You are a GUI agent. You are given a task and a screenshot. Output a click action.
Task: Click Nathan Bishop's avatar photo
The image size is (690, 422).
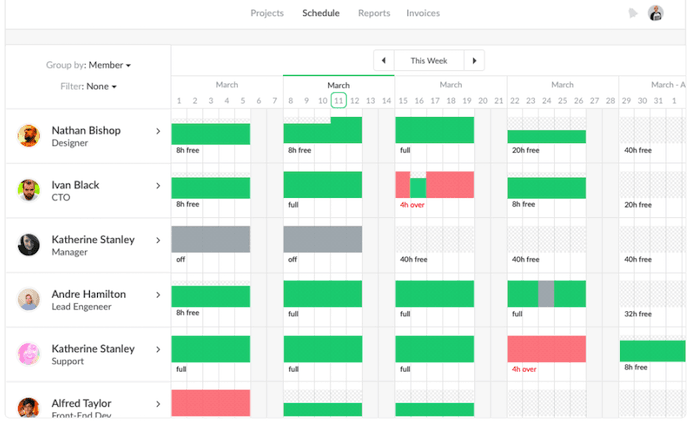click(x=29, y=136)
